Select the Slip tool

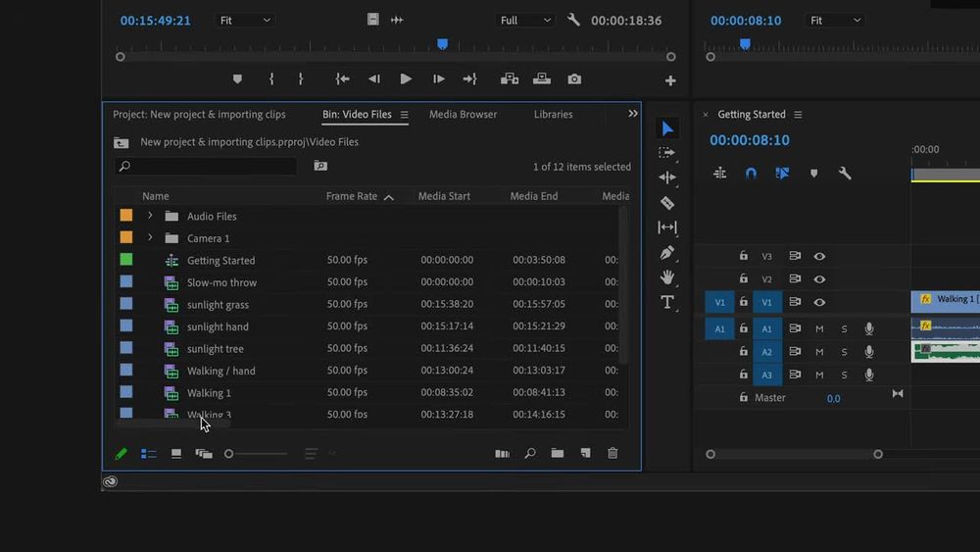(666, 227)
